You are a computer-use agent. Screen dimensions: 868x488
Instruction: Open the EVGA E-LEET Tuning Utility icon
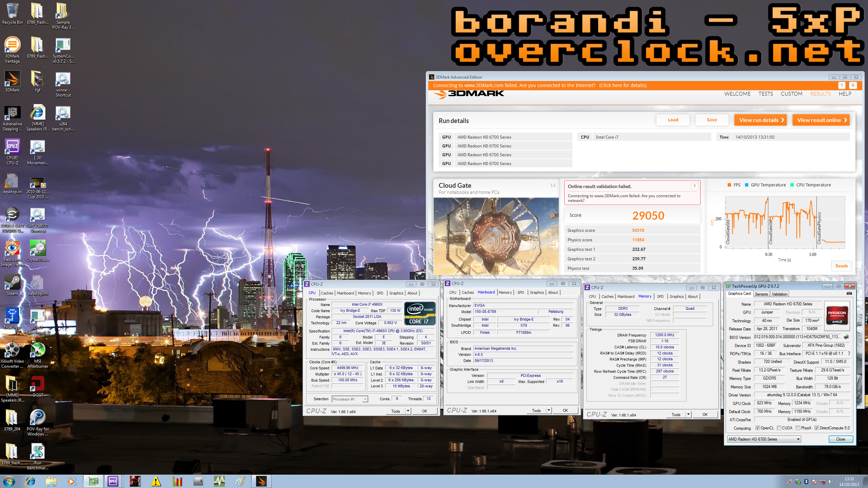coord(12,219)
